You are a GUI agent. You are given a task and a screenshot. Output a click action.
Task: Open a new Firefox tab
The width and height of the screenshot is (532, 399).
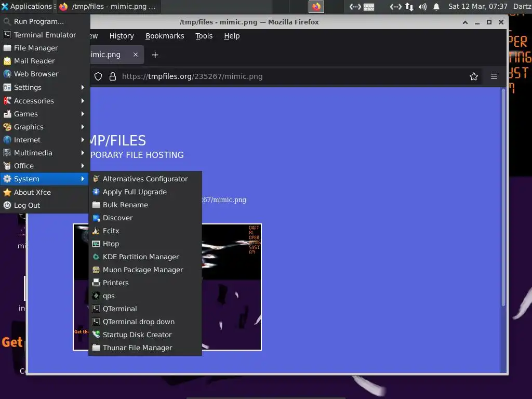coord(155,55)
